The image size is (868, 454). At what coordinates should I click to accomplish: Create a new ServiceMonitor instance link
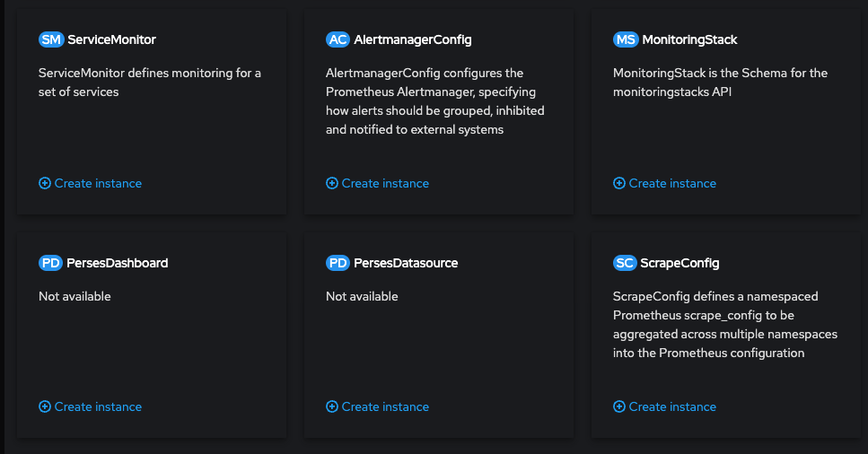pyautogui.click(x=98, y=183)
